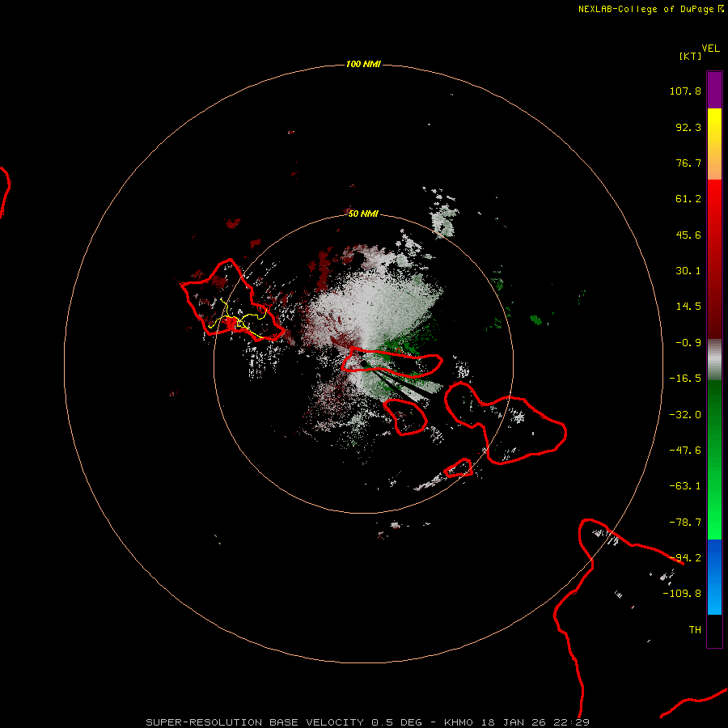Screen dimensions: 728x728
Task: Pick the gray near-zero segment of color bar
Action: 714,360
